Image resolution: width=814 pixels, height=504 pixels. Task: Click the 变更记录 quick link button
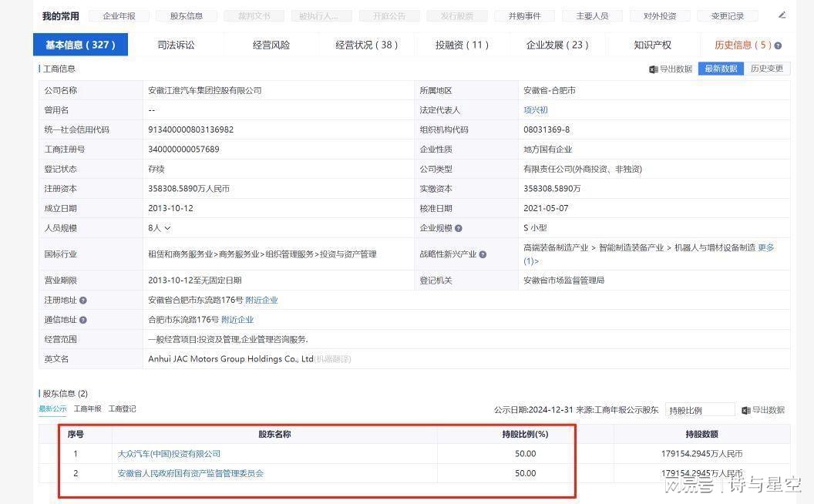coord(728,16)
